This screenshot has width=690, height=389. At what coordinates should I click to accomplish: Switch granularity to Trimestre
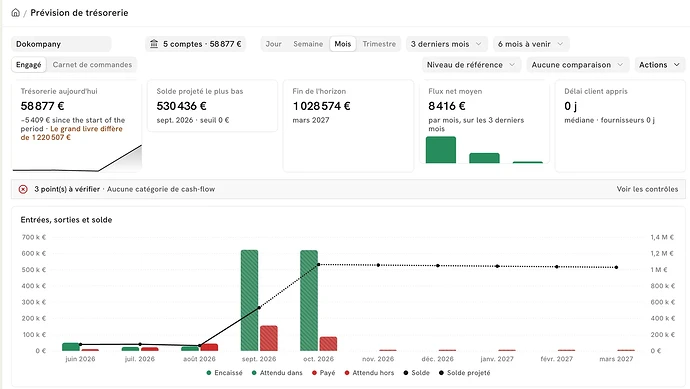(x=379, y=44)
